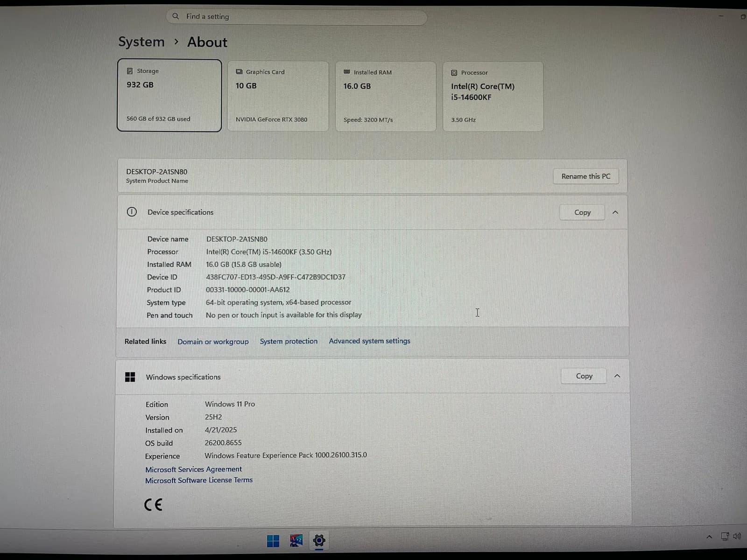Image resolution: width=747 pixels, height=560 pixels.
Task: Open the Storage 932 GB card
Action: [169, 95]
